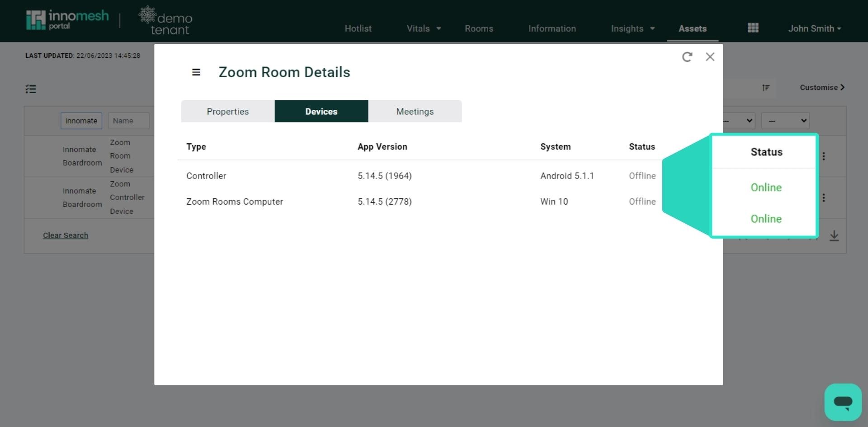The height and width of the screenshot is (427, 868).
Task: Click the Win 10 system cell
Action: 554,202
